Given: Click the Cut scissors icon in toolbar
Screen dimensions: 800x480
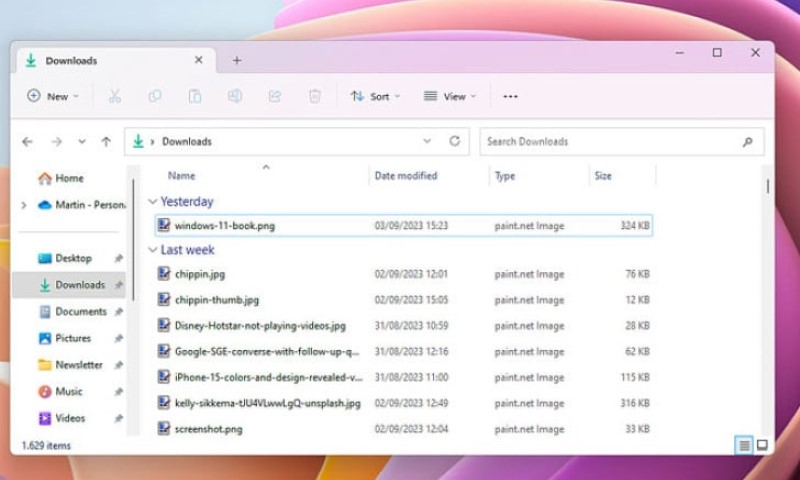Looking at the screenshot, I should pos(115,96).
